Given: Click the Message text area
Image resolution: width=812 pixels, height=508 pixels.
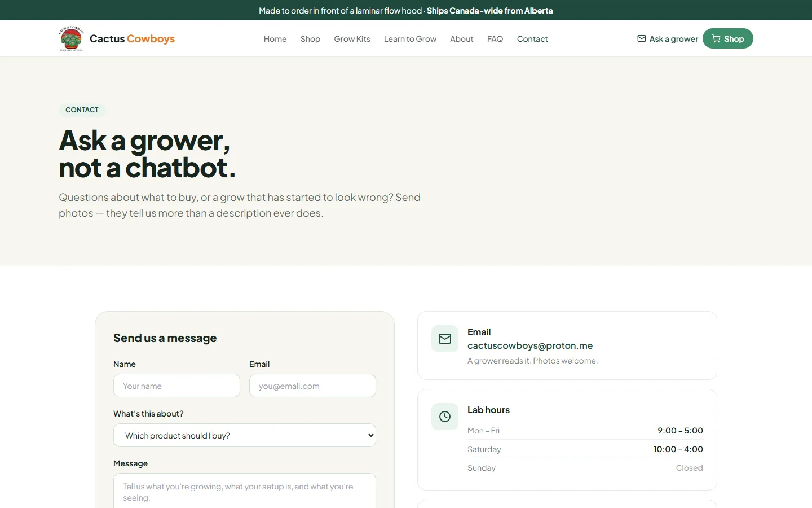Looking at the screenshot, I should pyautogui.click(x=245, y=491).
